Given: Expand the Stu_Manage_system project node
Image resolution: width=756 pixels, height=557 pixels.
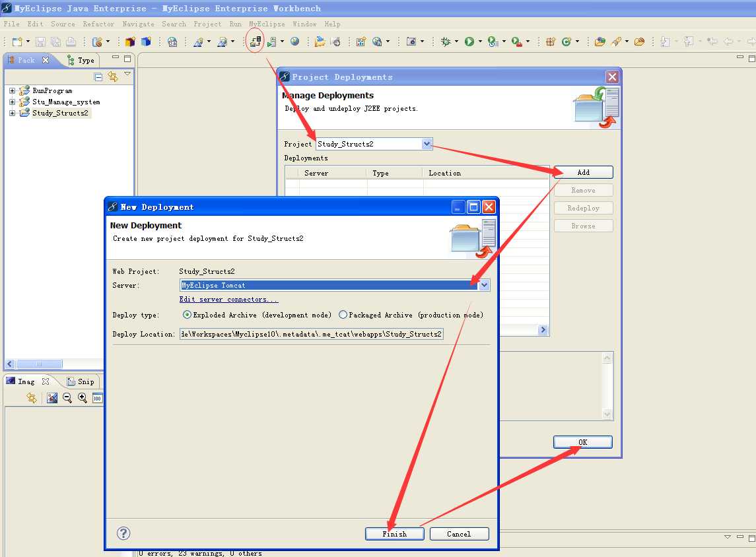Looking at the screenshot, I should 12,102.
